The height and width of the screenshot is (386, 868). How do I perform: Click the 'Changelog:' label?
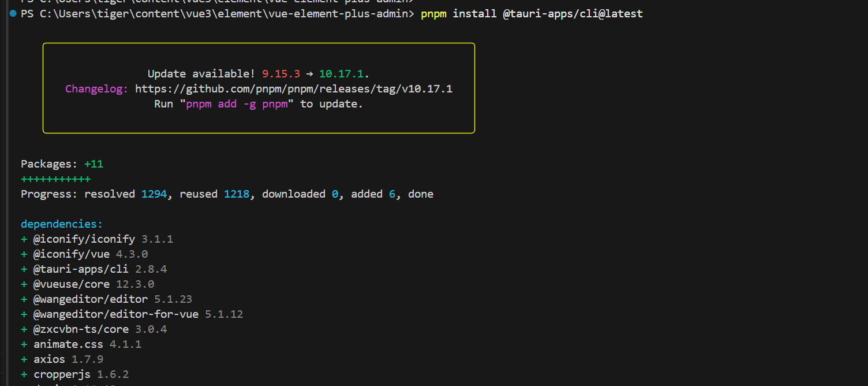pyautogui.click(x=97, y=89)
